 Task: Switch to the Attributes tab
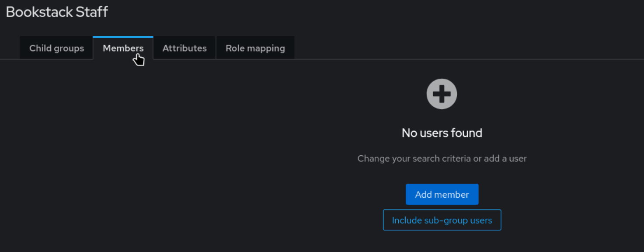[x=184, y=48]
